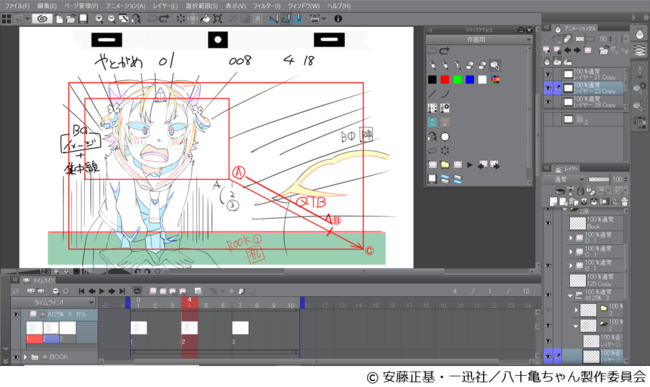The width and height of the screenshot is (650, 387).
Task: Click the information icon in top toolbar
Action: click(338, 19)
